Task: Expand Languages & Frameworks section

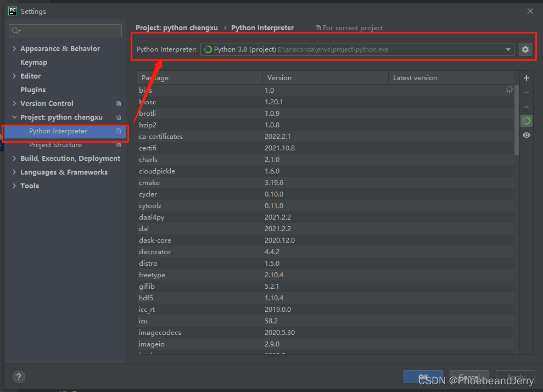Action: (14, 172)
